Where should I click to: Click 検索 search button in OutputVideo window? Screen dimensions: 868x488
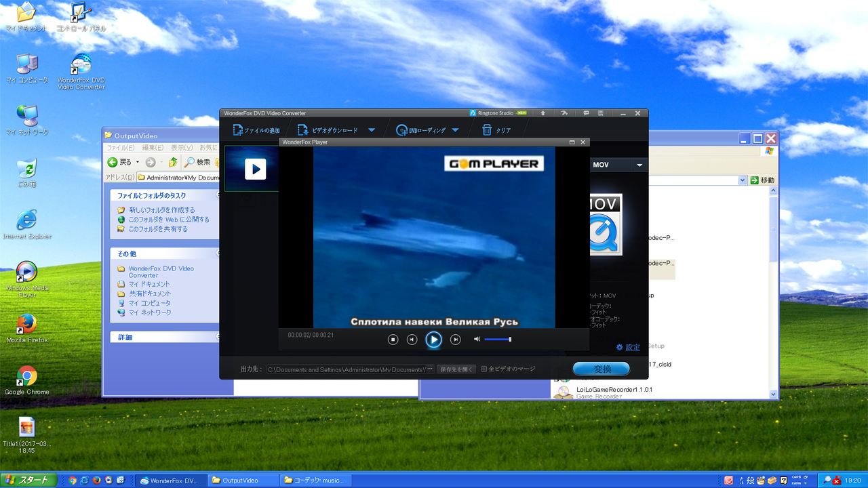[197, 162]
